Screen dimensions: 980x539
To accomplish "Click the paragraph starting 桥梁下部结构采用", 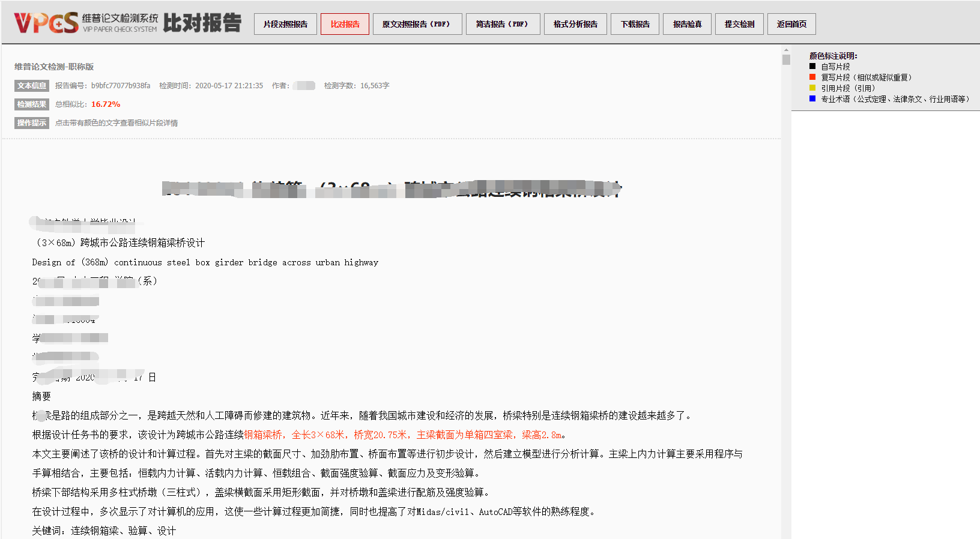I will pos(262,492).
